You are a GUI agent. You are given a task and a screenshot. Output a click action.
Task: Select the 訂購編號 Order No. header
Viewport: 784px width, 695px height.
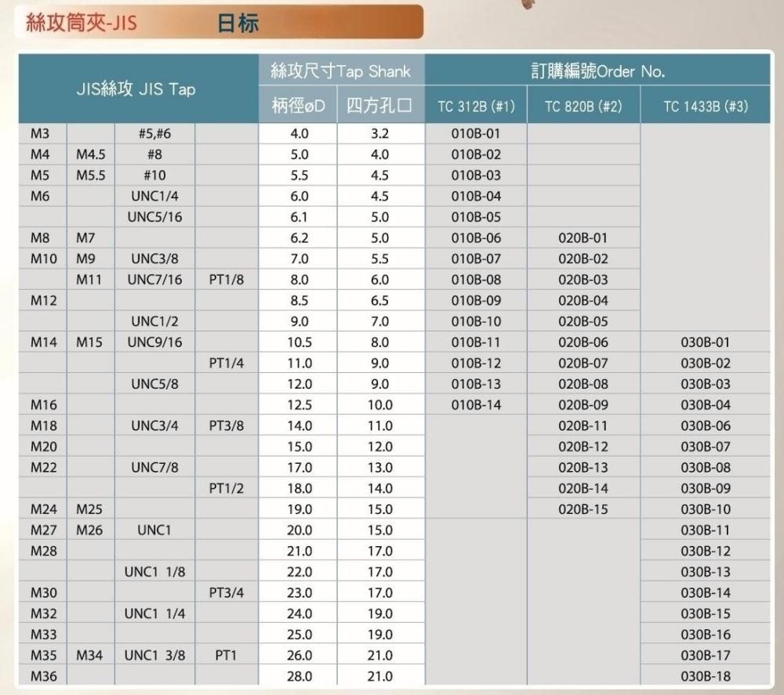coord(597,72)
